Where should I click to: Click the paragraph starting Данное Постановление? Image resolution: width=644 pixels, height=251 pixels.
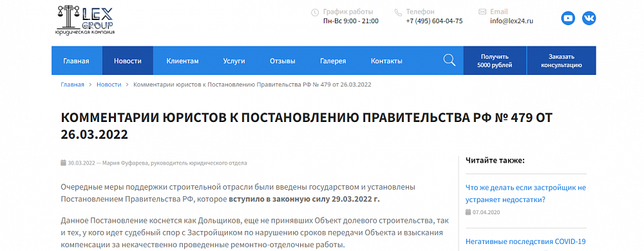pyautogui.click(x=254, y=233)
